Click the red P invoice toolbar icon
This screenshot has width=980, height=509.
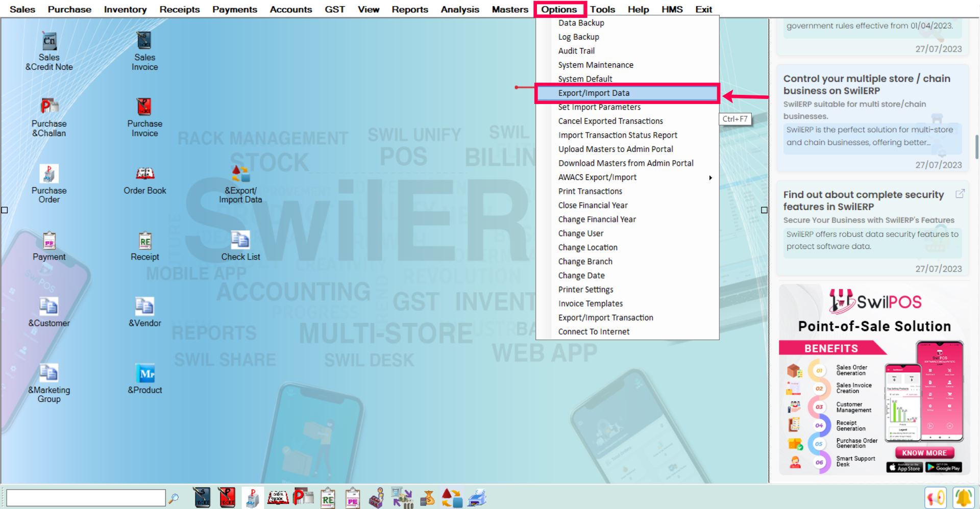(x=227, y=497)
